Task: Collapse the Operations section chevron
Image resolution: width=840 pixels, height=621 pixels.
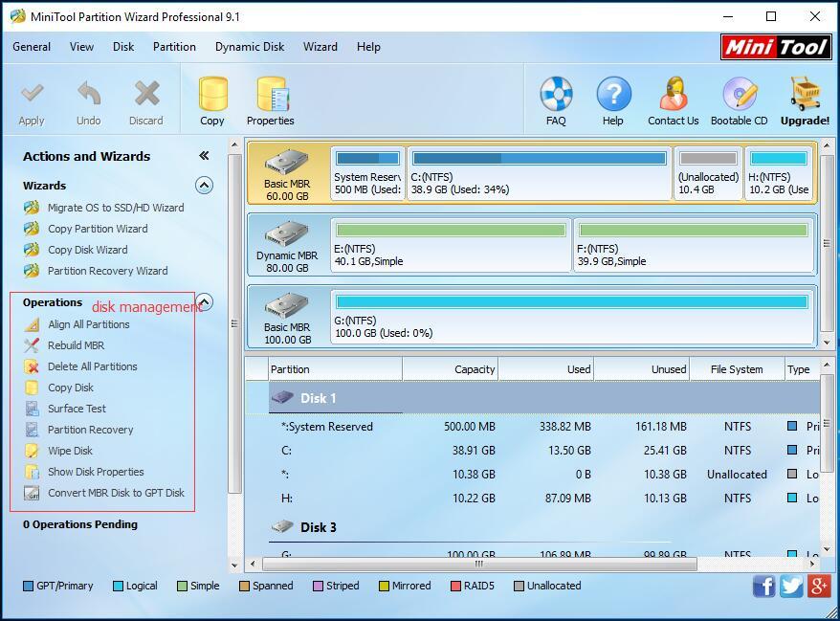Action: click(205, 301)
